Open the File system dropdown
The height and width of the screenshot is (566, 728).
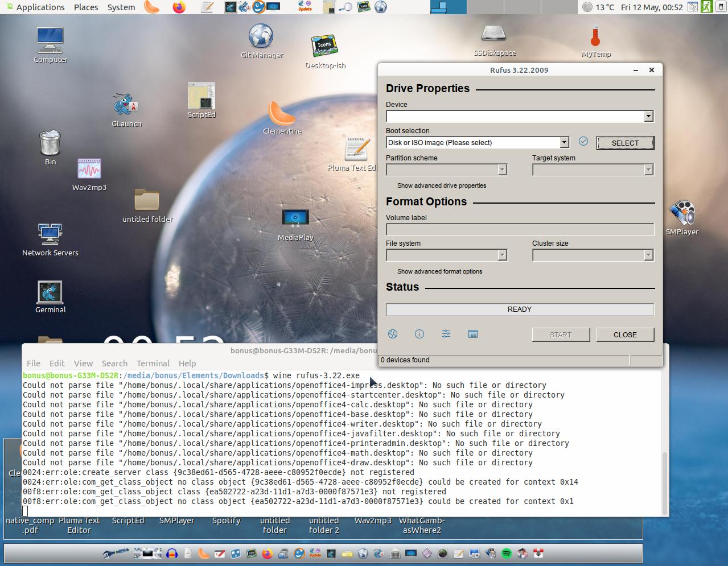[502, 255]
